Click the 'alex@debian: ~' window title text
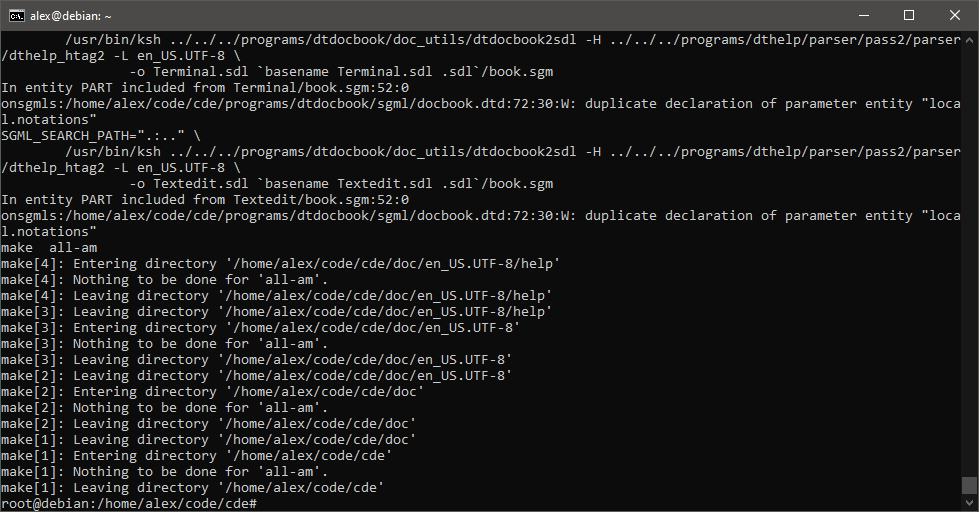This screenshot has height=512, width=979. pyautogui.click(x=72, y=16)
